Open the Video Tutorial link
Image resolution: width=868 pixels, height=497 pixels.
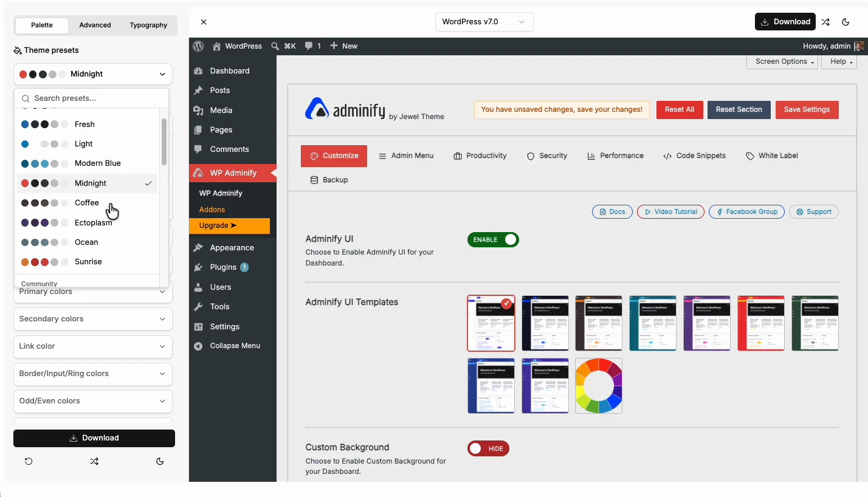[671, 211]
